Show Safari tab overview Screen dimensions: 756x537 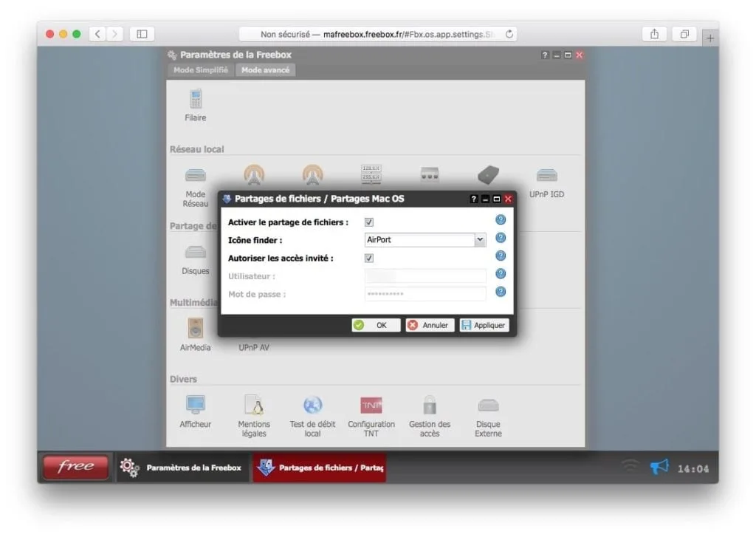point(684,34)
